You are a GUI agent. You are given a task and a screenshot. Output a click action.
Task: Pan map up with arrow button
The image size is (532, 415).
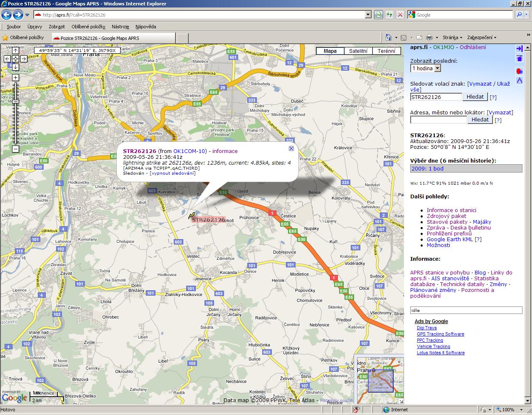(15, 50)
